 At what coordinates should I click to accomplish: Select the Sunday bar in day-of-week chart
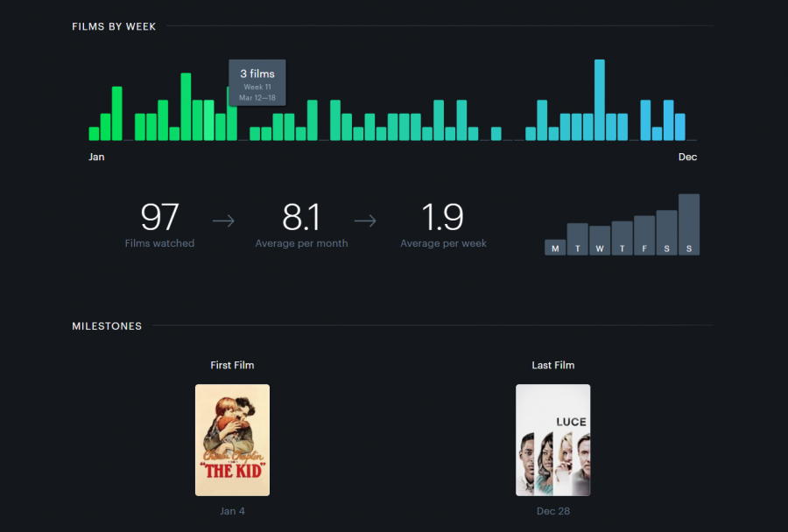point(688,223)
